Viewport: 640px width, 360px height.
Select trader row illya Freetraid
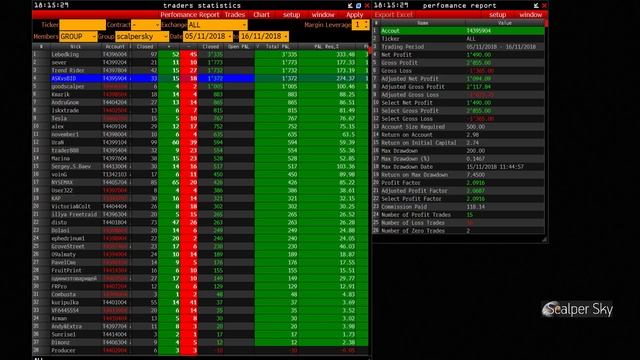pyautogui.click(x=200, y=214)
